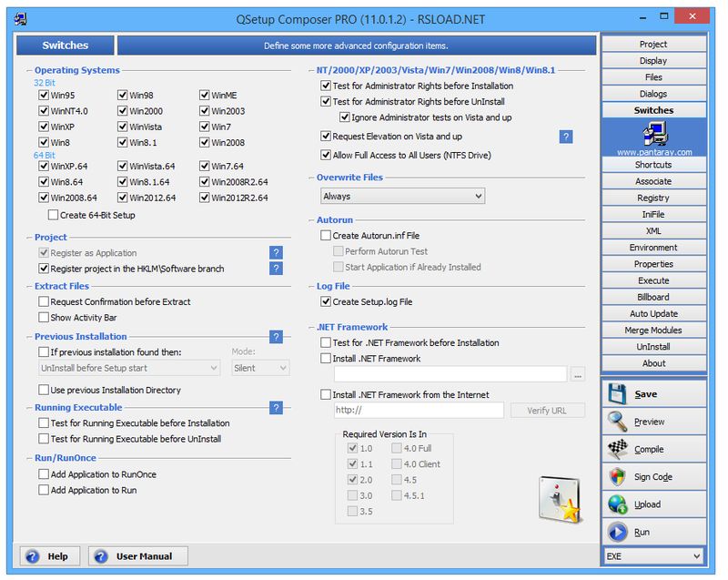Toggle Allow Full Access to All Users
The width and height of the screenshot is (728, 580).
click(x=326, y=155)
